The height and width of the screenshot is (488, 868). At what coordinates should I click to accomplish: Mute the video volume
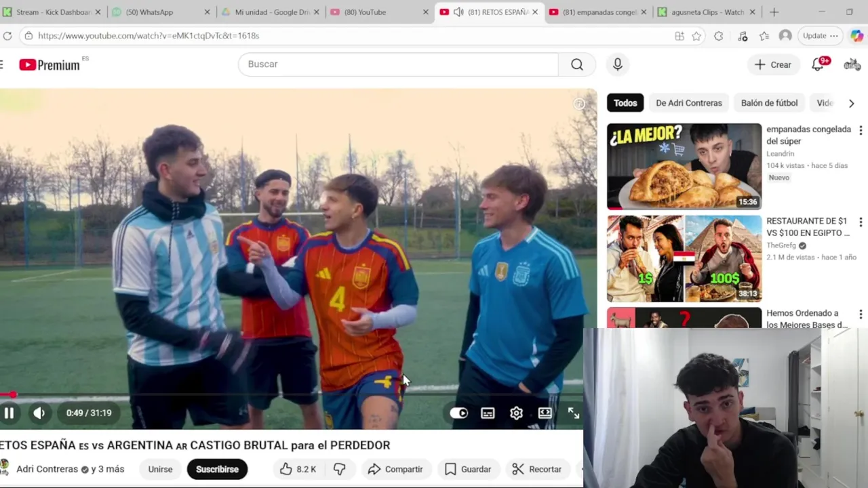(39, 413)
